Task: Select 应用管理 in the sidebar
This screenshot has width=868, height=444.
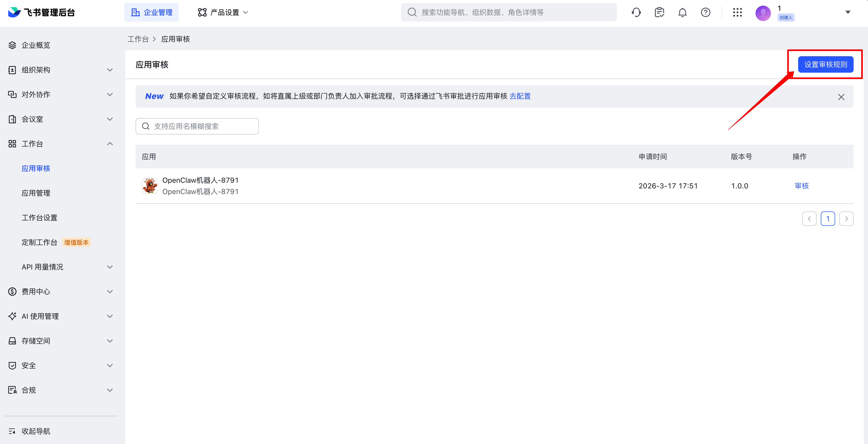Action: (x=36, y=193)
